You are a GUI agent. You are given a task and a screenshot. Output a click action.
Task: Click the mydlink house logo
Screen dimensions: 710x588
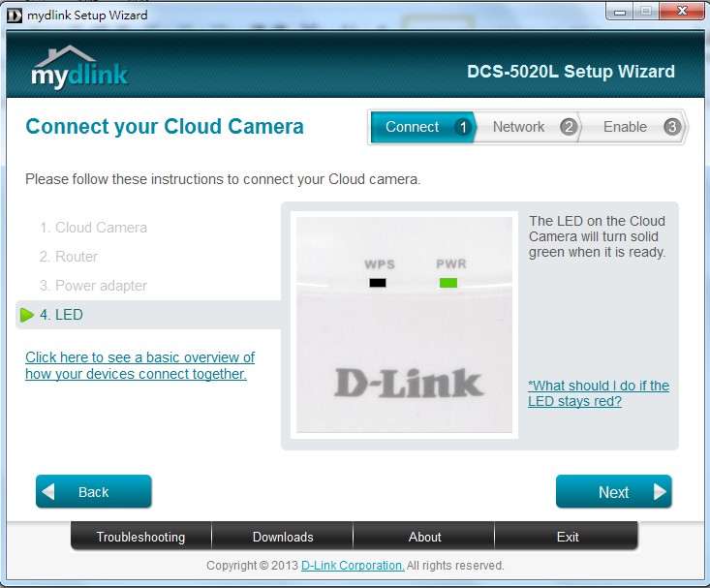(x=79, y=67)
